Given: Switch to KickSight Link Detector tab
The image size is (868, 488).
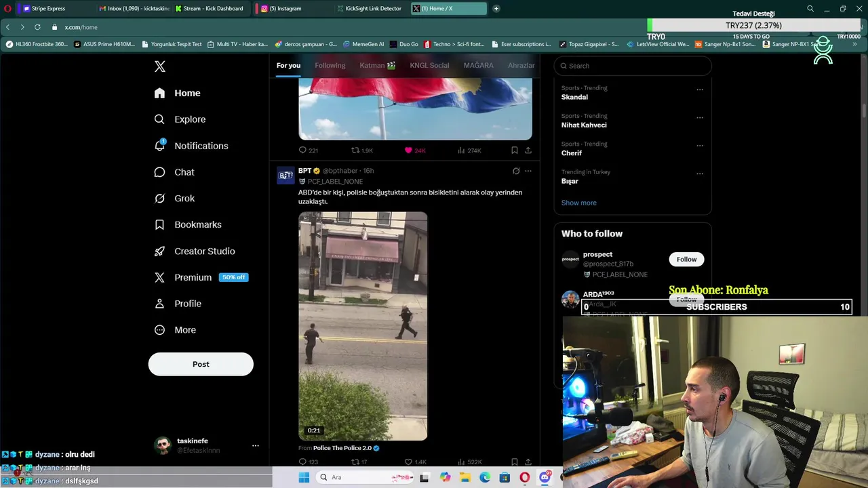Looking at the screenshot, I should click(x=370, y=8).
